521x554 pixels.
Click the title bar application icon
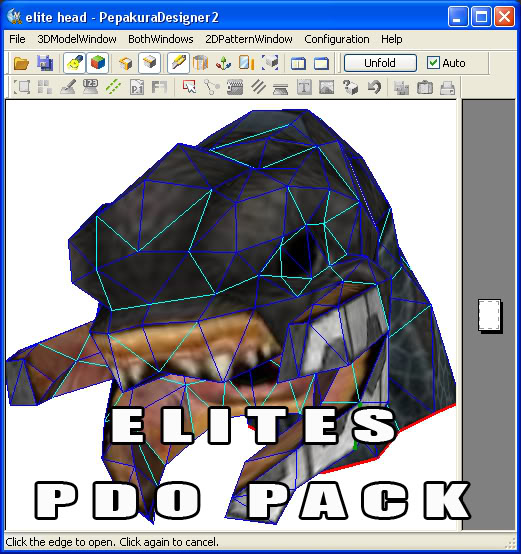pos(14,17)
